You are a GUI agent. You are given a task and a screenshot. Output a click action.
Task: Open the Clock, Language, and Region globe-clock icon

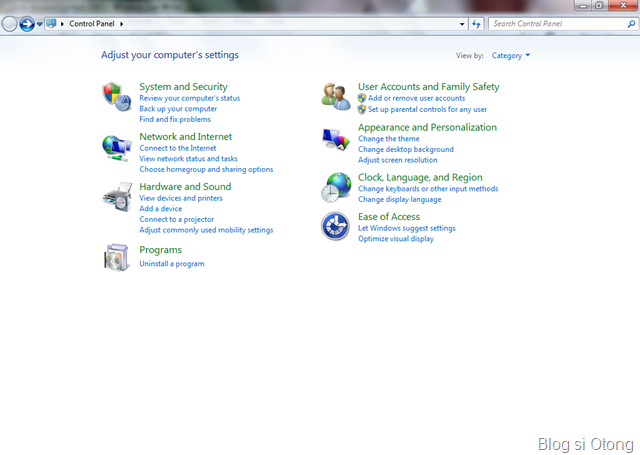tap(336, 188)
